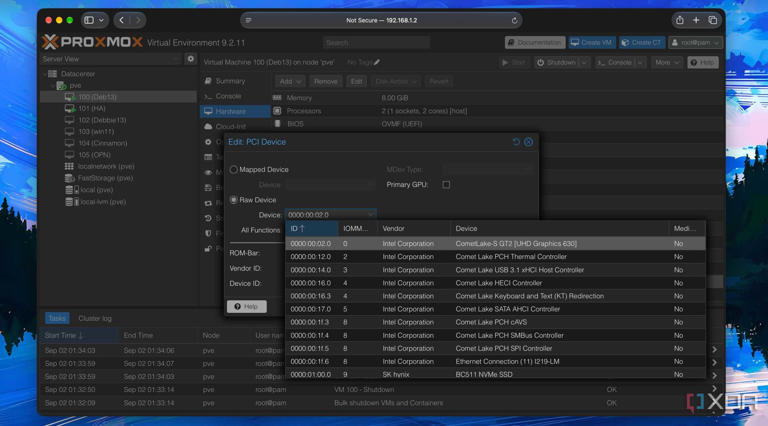Click the Remove hardware button
The width and height of the screenshot is (768, 426).
click(325, 81)
